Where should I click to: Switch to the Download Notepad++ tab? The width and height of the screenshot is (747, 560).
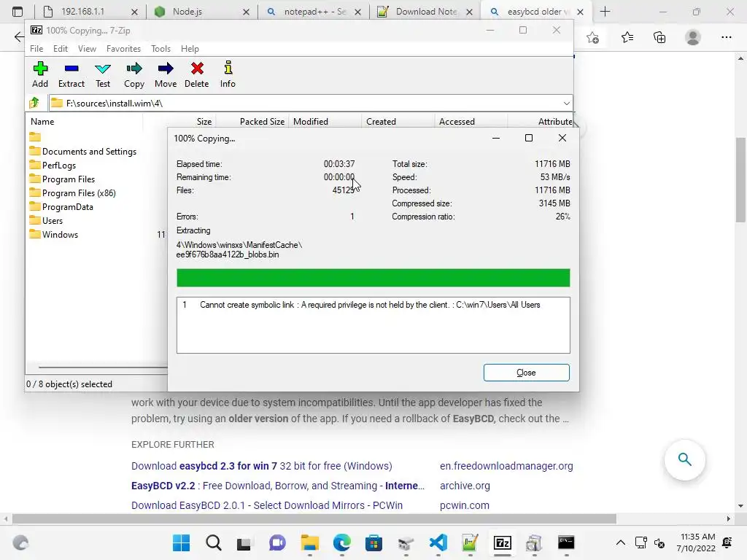[426, 12]
